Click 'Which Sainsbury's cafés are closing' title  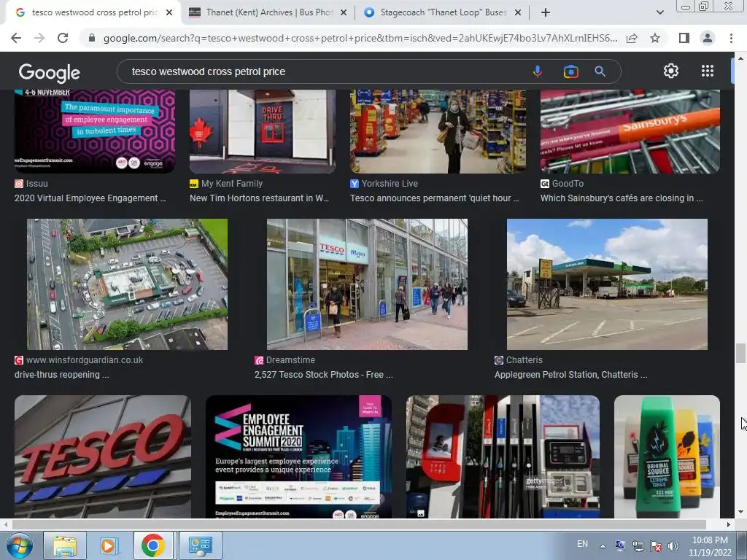pyautogui.click(x=622, y=198)
